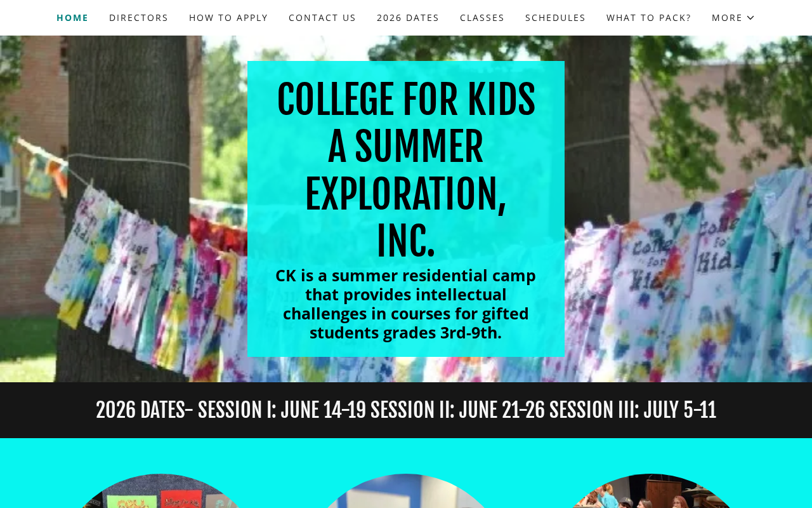Go to the DIRECTORS page
This screenshot has height=508, width=812.
pos(139,18)
